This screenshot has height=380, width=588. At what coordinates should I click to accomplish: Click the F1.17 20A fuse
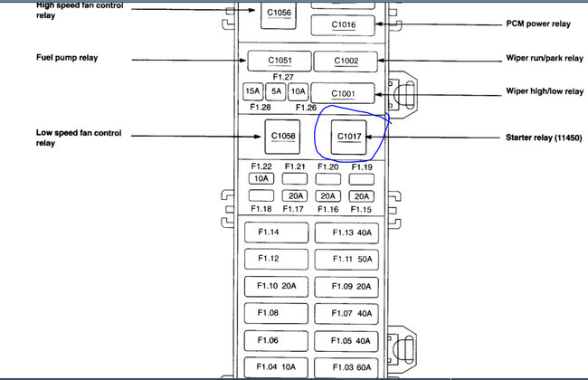pyautogui.click(x=295, y=195)
